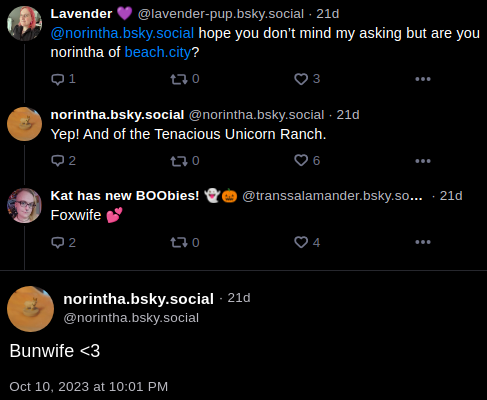This screenshot has height=400, width=487.
Task: Reply to the Tenacious Unicorn Ranch post
Action: [58, 161]
